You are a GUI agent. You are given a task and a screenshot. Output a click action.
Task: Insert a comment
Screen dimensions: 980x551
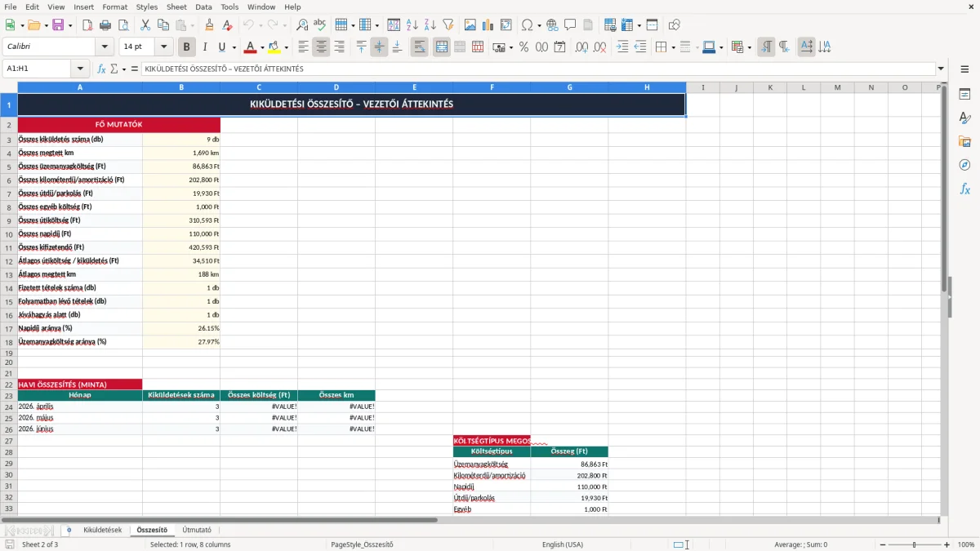pos(570,25)
